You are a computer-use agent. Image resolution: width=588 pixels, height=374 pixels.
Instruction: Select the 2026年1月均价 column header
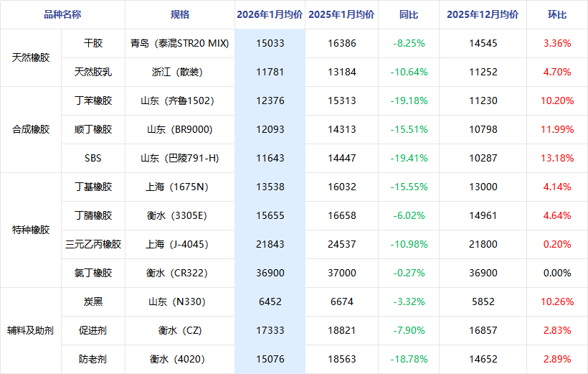(270, 14)
